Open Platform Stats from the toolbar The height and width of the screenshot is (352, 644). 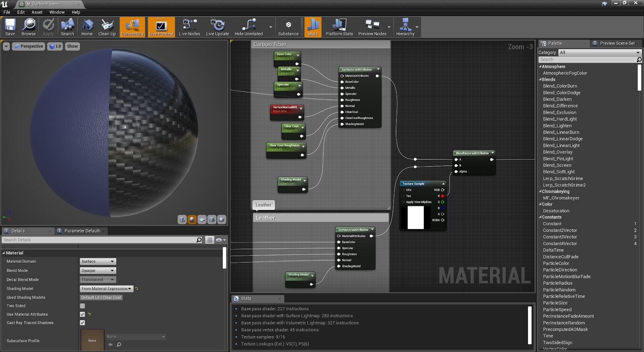click(339, 27)
